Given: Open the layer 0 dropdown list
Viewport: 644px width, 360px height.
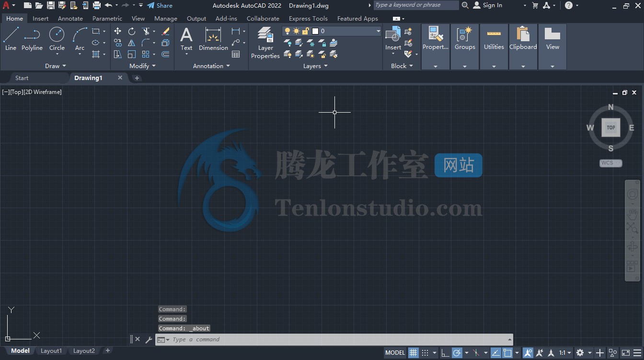Looking at the screenshot, I should (x=378, y=31).
